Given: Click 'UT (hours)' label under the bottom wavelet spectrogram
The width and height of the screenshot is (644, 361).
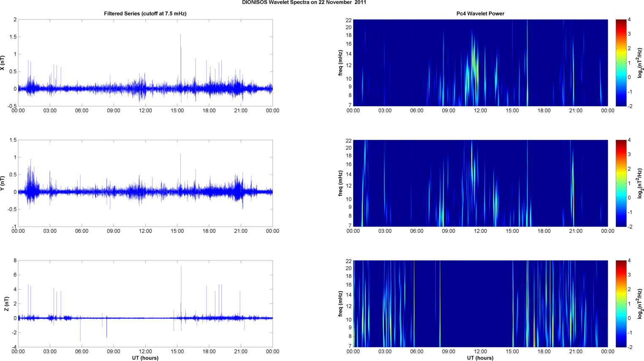Looking at the screenshot, I should pos(480,358).
